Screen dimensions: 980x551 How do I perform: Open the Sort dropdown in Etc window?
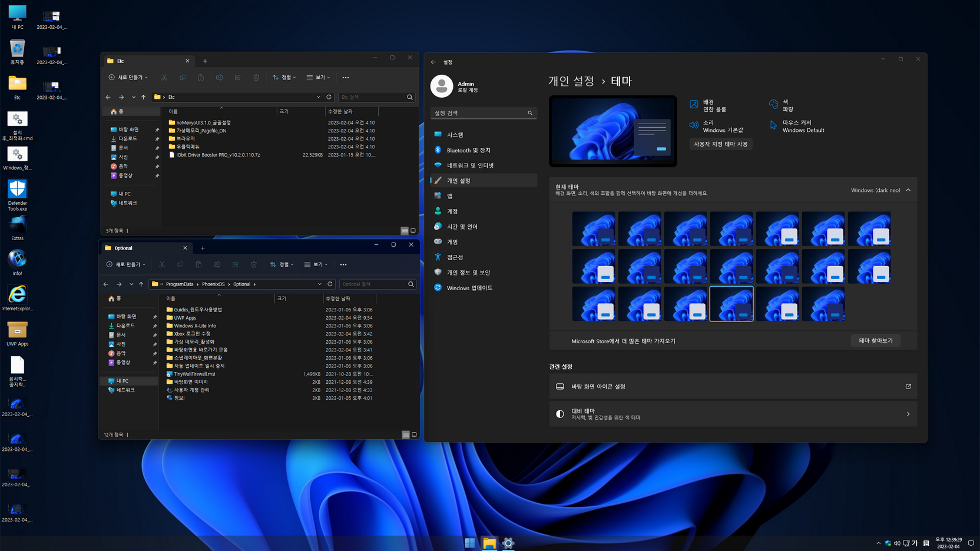pyautogui.click(x=284, y=77)
